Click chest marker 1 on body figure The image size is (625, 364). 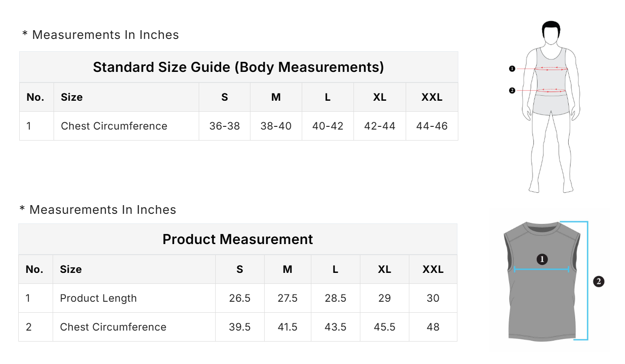coord(512,69)
